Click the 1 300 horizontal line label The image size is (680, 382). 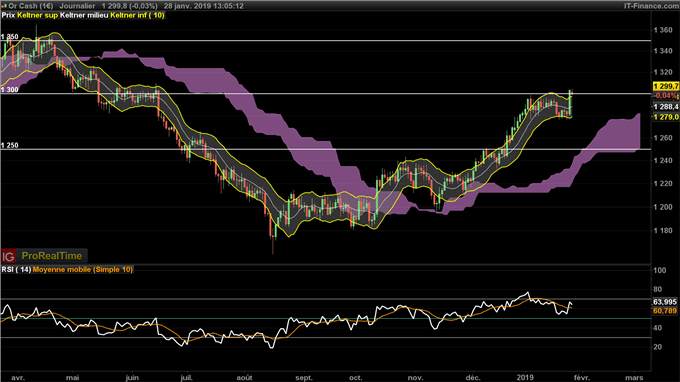tap(10, 90)
